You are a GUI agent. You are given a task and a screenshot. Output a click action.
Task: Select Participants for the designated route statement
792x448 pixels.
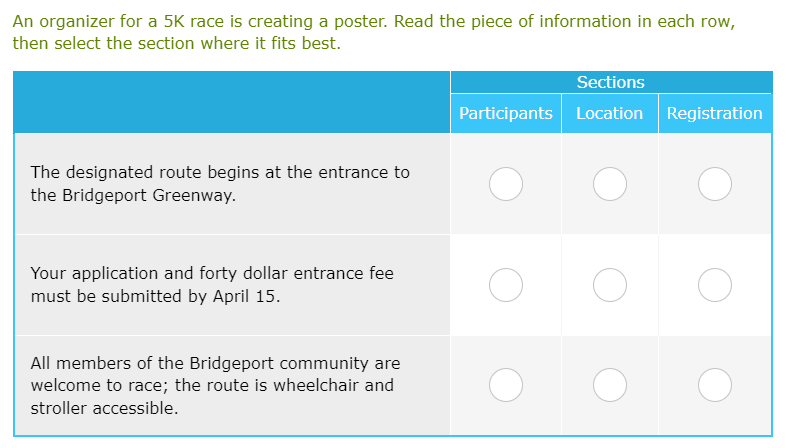pyautogui.click(x=506, y=184)
